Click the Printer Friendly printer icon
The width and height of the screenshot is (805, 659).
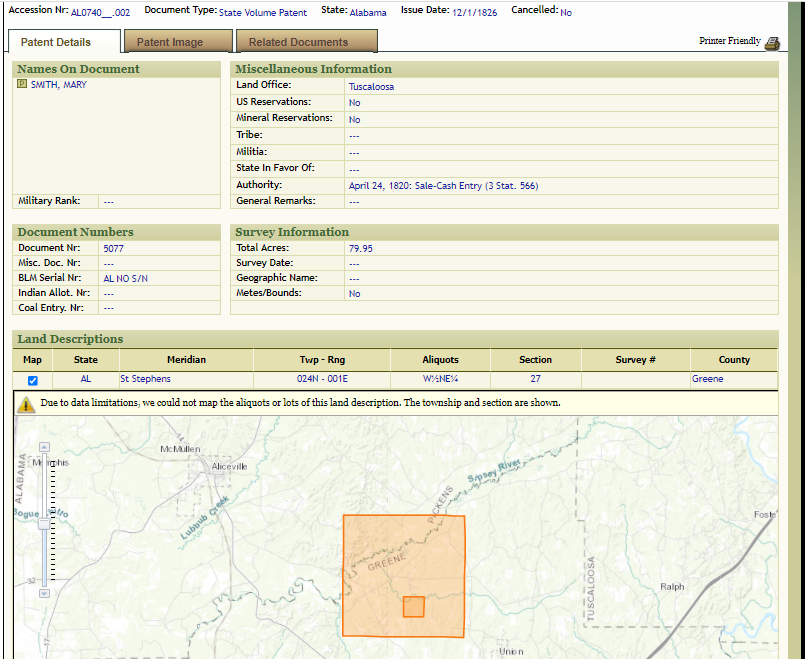click(771, 43)
